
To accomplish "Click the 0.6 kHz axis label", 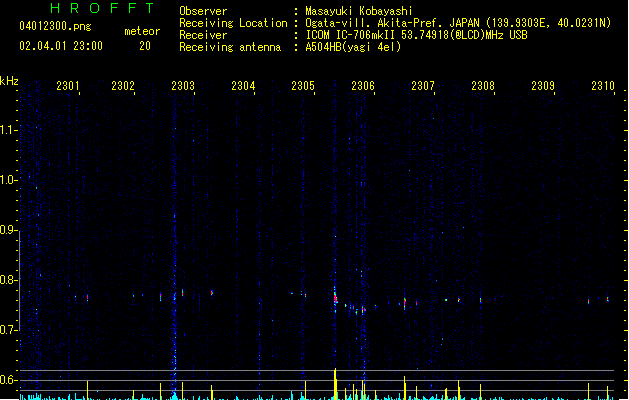I will 9,380.
